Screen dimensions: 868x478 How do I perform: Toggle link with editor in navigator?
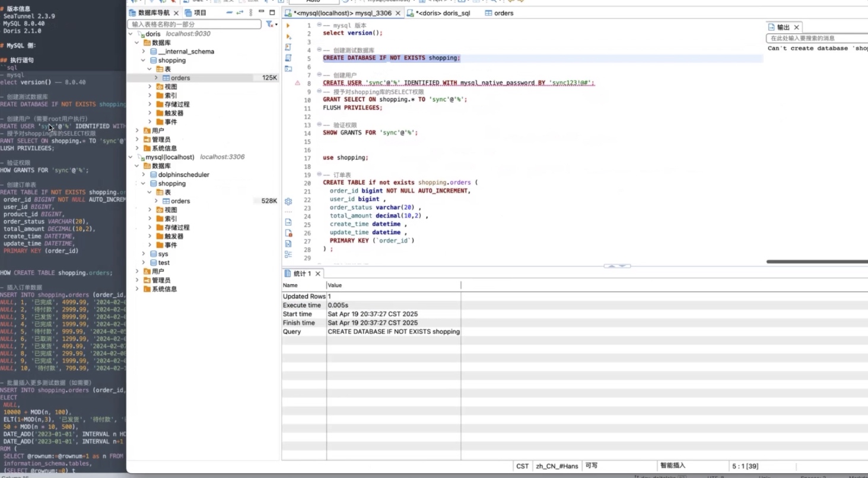240,12
